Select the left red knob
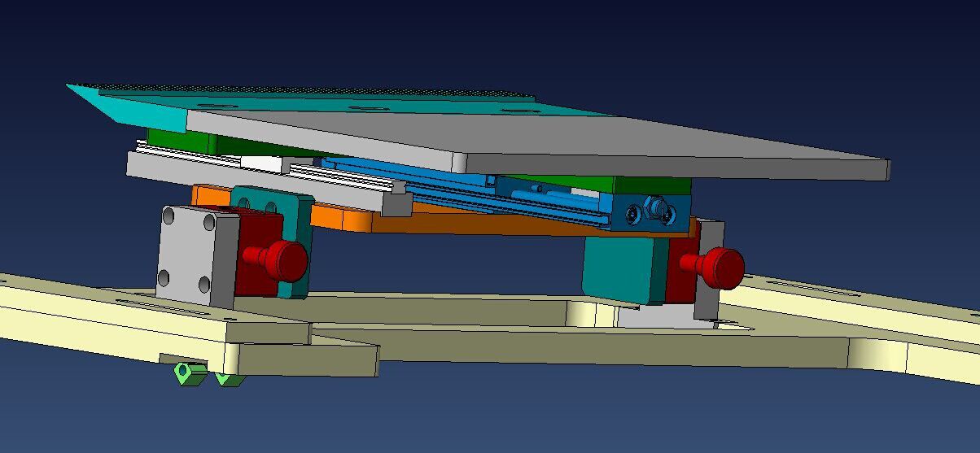This screenshot has height=453, width=980. (x=282, y=259)
